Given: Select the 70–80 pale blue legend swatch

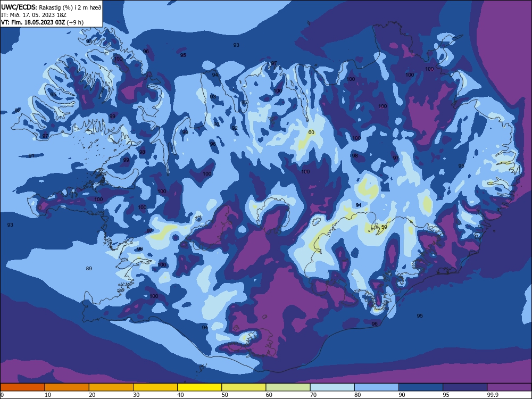Looking at the screenshot, I should pos(332,387).
